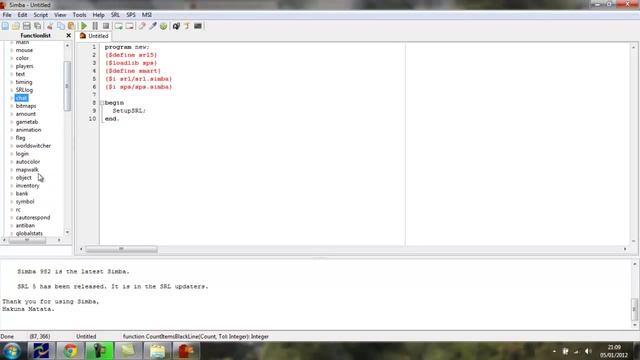Expand the players node in Functionlist

(x=12, y=66)
